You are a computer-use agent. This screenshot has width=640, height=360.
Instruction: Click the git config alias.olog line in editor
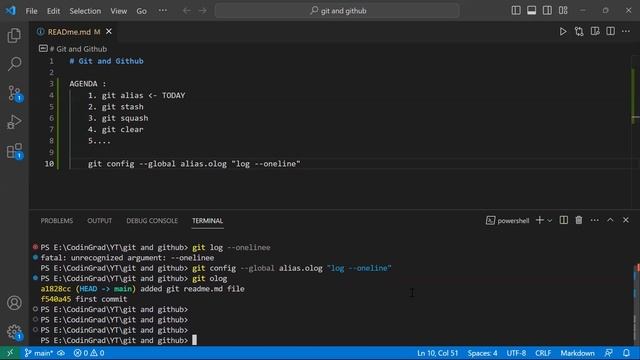tap(194, 164)
